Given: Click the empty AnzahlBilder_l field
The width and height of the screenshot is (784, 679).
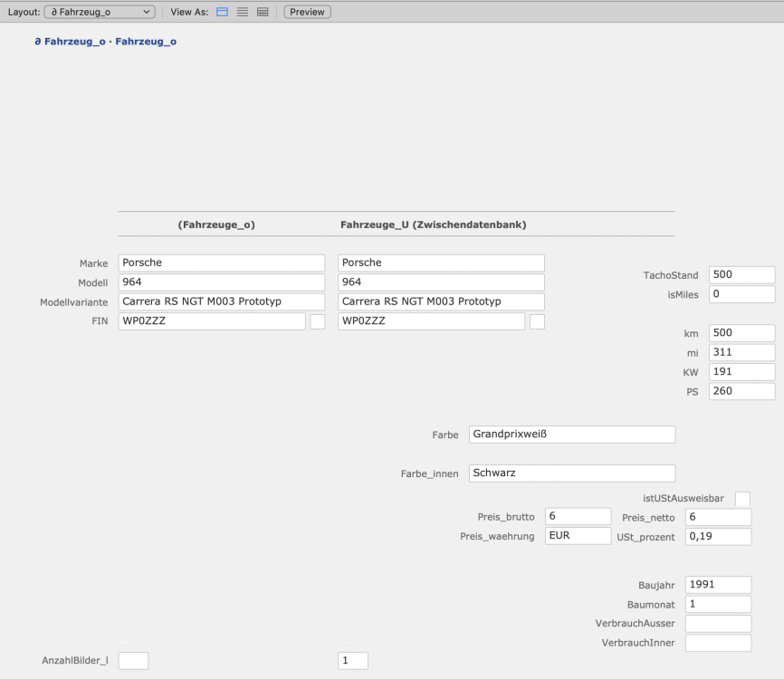Looking at the screenshot, I should click(x=133, y=661).
